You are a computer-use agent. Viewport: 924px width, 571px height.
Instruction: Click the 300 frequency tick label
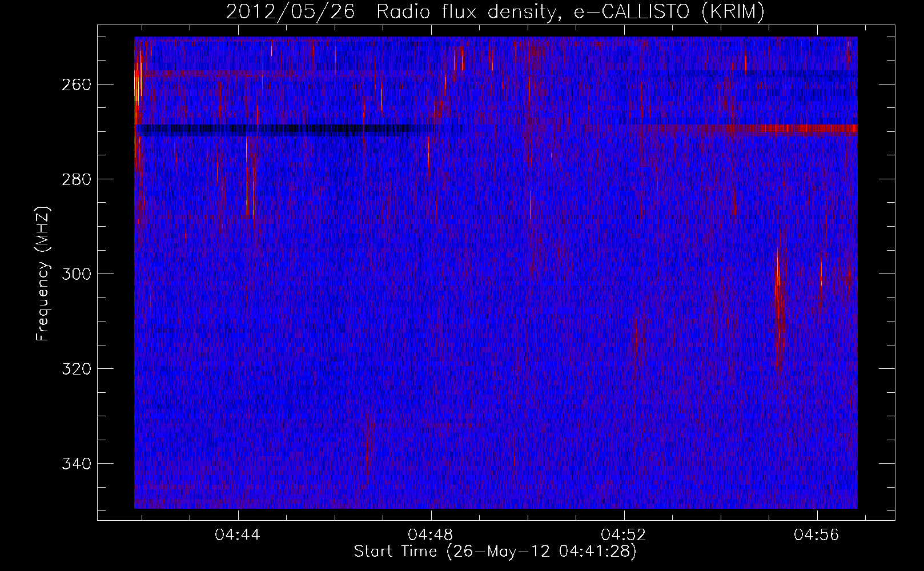[x=76, y=274]
